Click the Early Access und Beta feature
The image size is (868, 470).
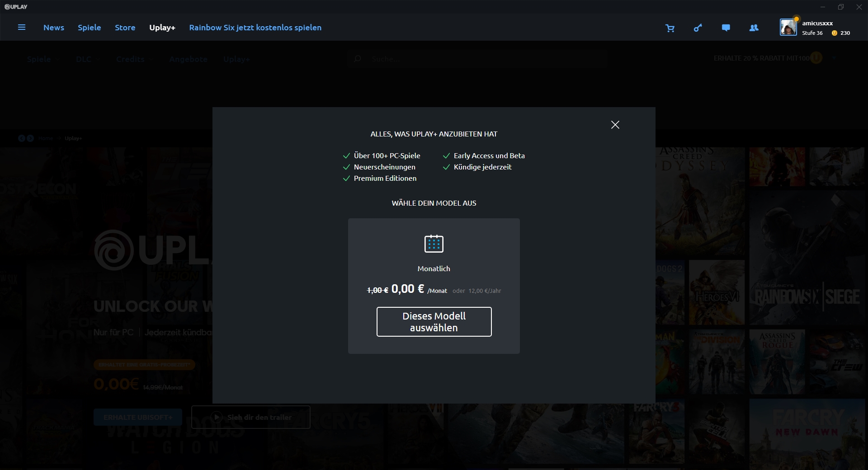click(x=489, y=155)
